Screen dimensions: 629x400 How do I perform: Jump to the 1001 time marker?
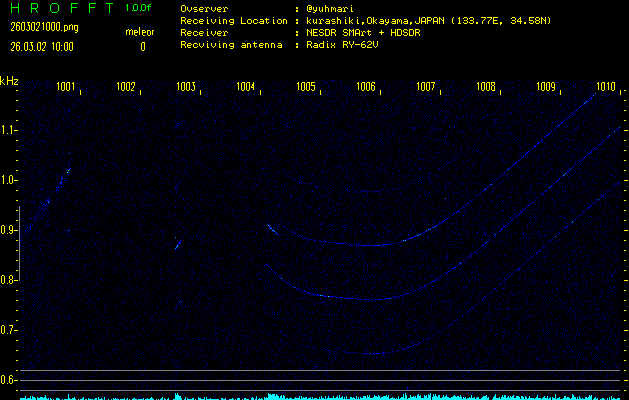pyautogui.click(x=66, y=87)
